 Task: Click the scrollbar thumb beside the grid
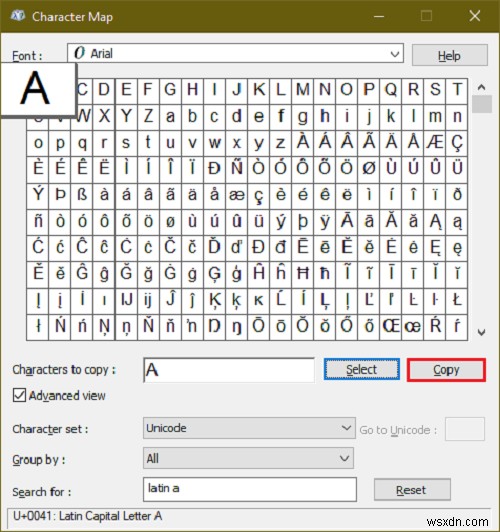482,104
